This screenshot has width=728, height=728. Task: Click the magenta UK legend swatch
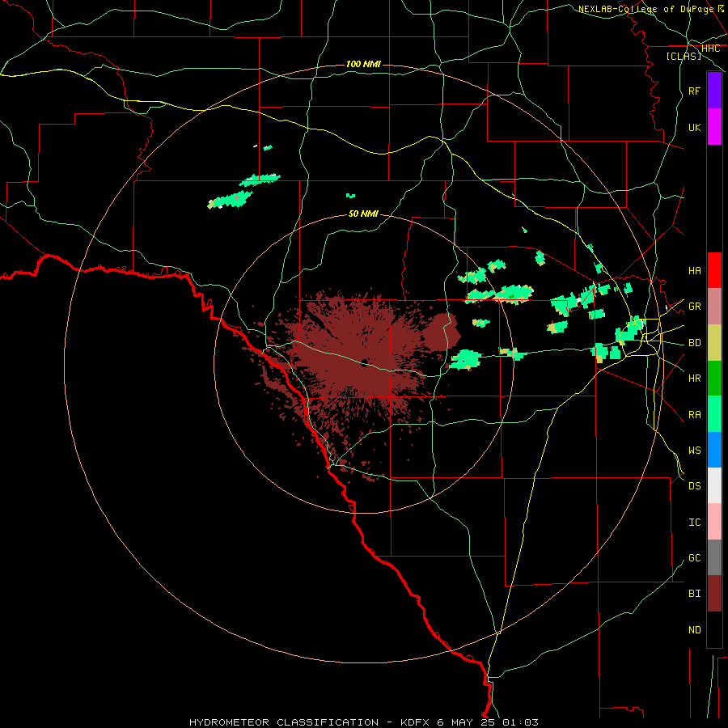point(714,127)
